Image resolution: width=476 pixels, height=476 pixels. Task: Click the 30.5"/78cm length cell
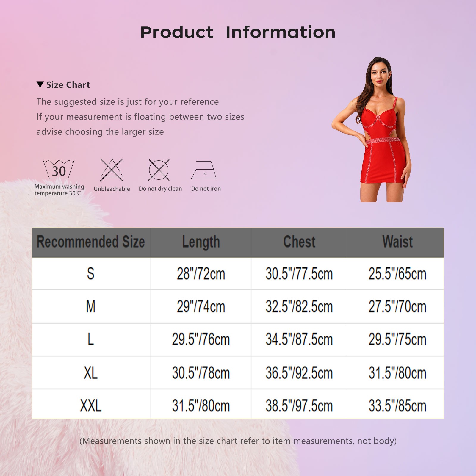tap(201, 372)
